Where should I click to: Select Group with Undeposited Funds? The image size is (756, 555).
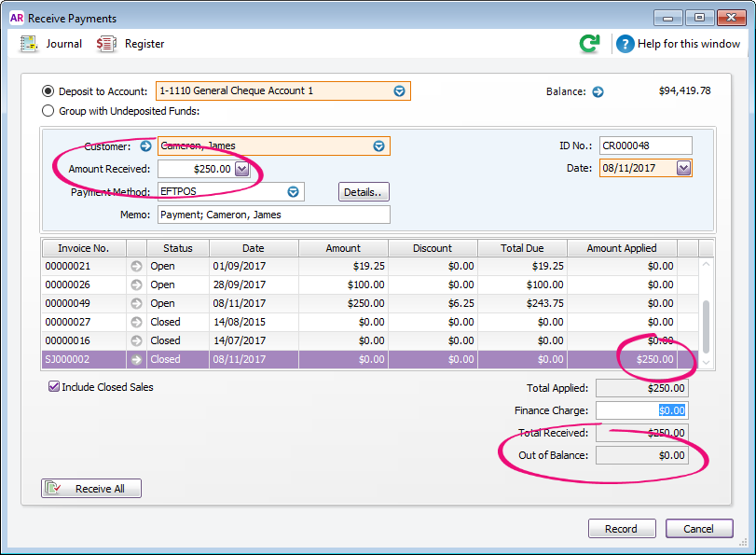48,110
